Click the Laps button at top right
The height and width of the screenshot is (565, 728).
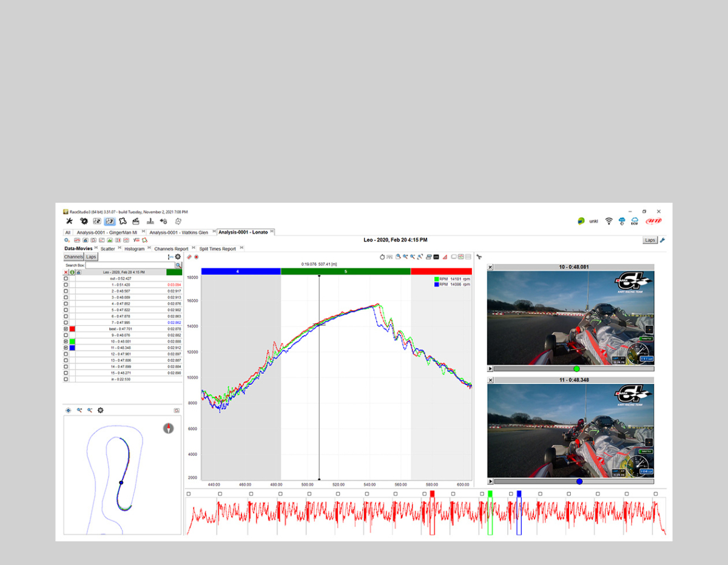click(x=650, y=240)
